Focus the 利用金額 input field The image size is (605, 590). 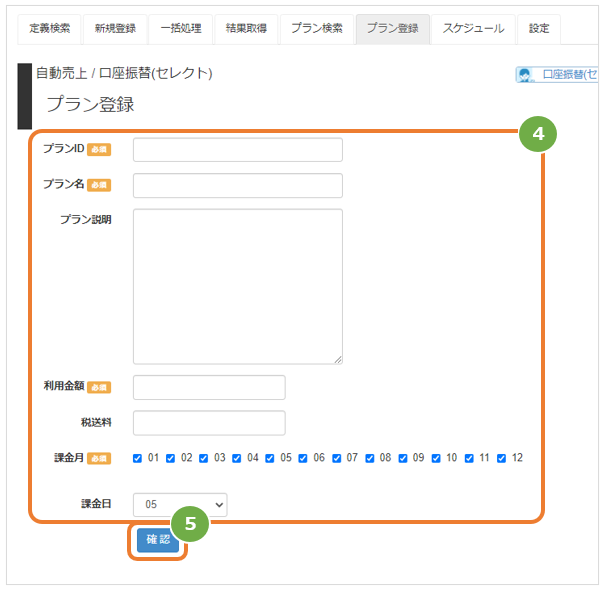pos(209,387)
